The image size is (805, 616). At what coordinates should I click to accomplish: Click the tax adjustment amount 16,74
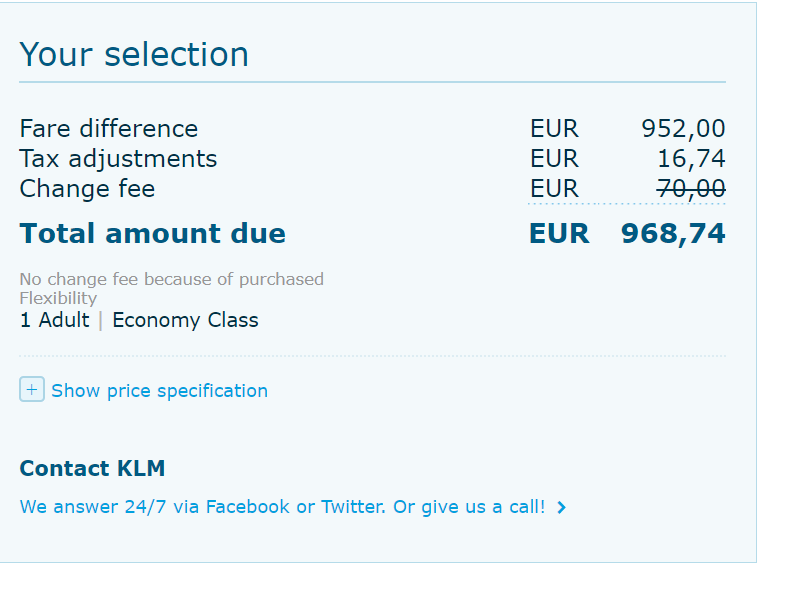691,159
